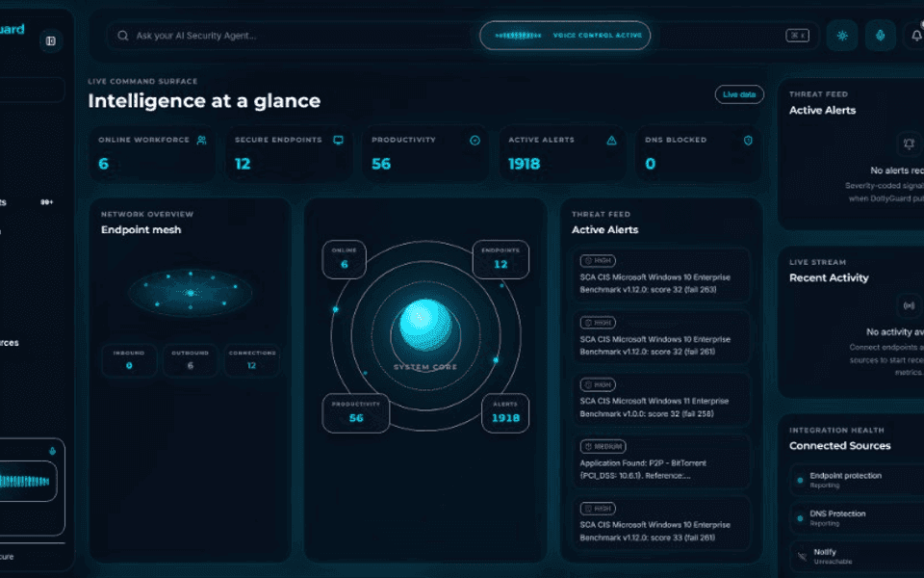The width and height of the screenshot is (924, 578).
Task: Open the DNS Protection source row
Action: pyautogui.click(x=858, y=518)
